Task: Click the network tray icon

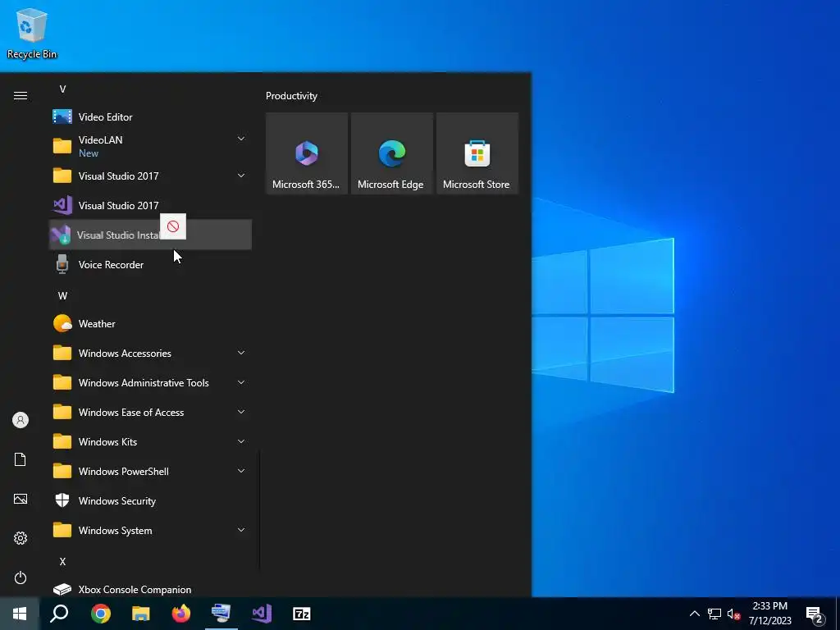Action: [714, 614]
